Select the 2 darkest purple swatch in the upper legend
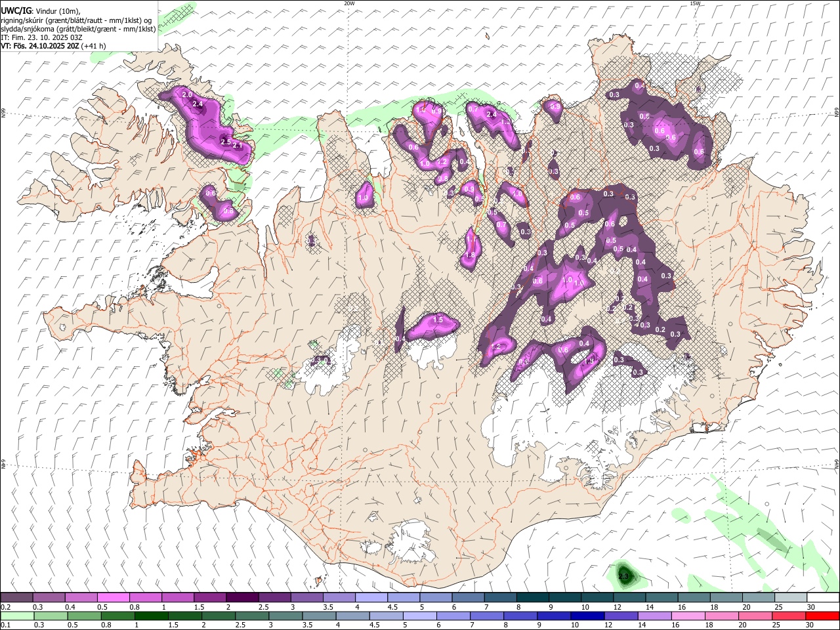The image size is (840, 630). click(x=241, y=598)
